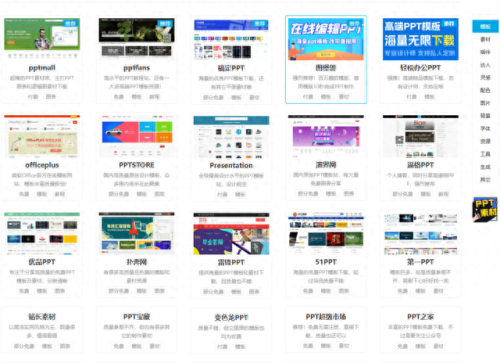This screenshot has height=363, width=500.
Task: Visit the 51PPT title link
Action: point(326,262)
